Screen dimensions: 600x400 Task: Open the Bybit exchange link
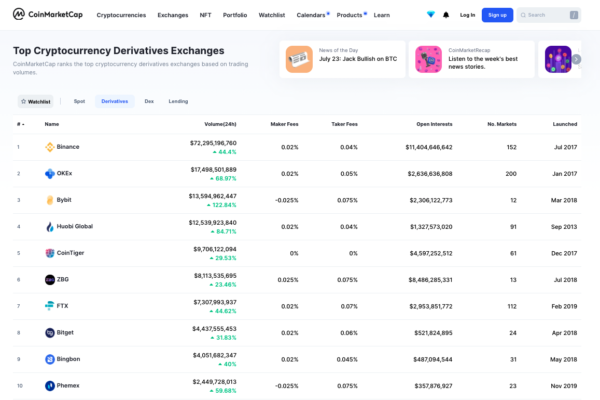64,200
